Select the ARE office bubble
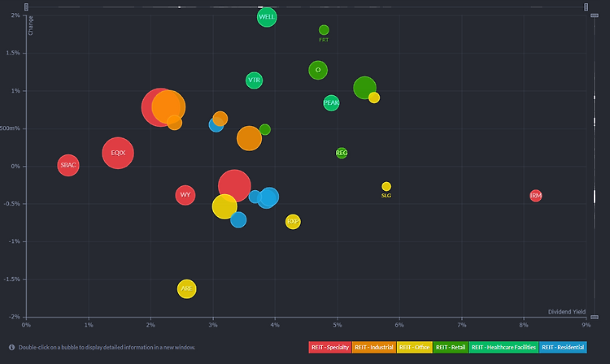This screenshot has height=364, width=610. pos(187,288)
